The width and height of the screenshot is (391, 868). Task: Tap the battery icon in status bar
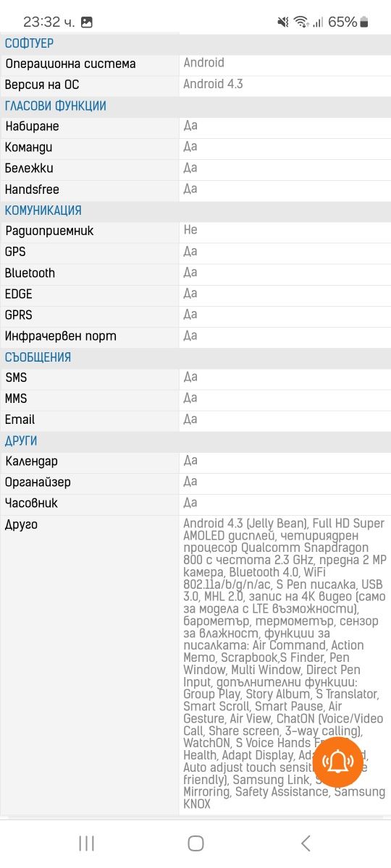coord(363,22)
